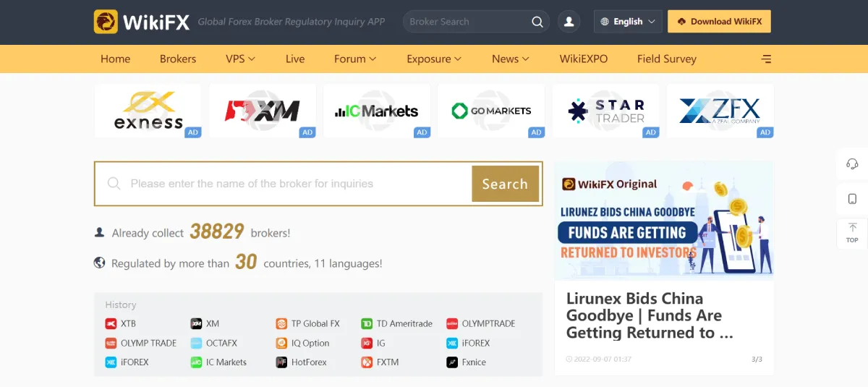Click the XTB broker icon in History

(x=111, y=323)
